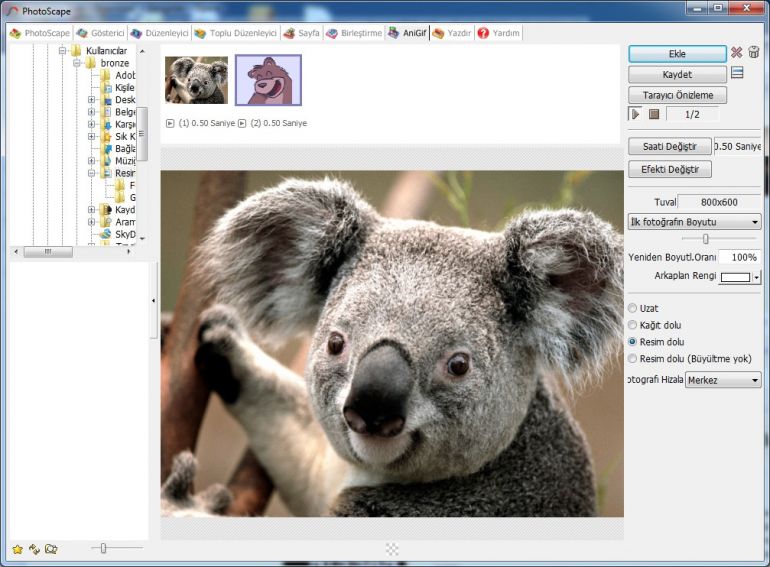Click the Kaydet button
The width and height of the screenshot is (770, 567).
click(677, 75)
